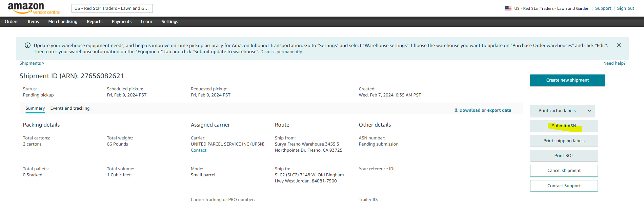Click the Need help? link
The image size is (644, 220).
click(x=614, y=63)
